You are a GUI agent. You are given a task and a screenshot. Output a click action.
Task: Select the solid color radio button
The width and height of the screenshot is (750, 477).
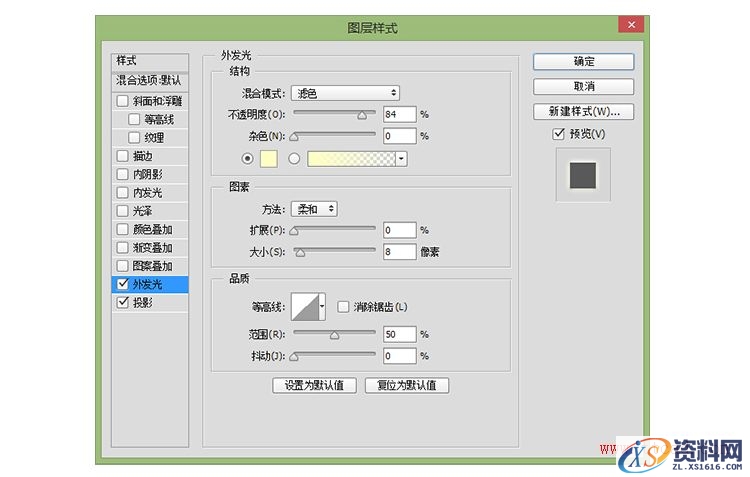pos(247,158)
